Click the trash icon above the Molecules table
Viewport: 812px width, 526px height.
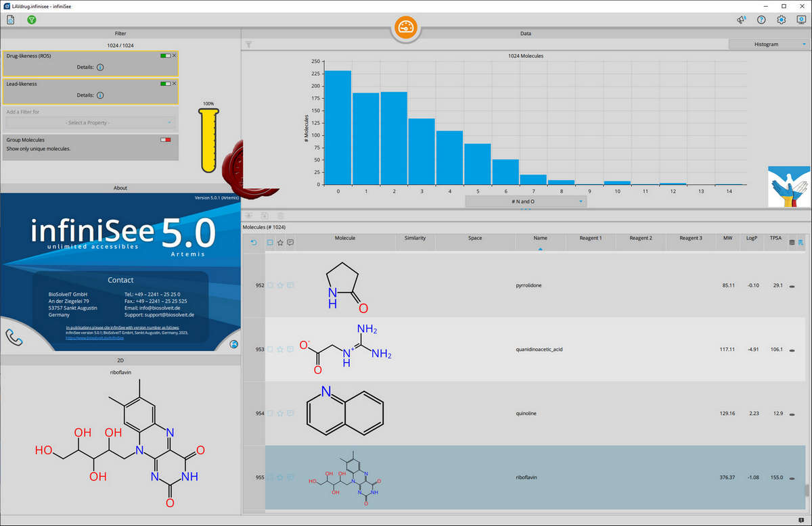(280, 215)
